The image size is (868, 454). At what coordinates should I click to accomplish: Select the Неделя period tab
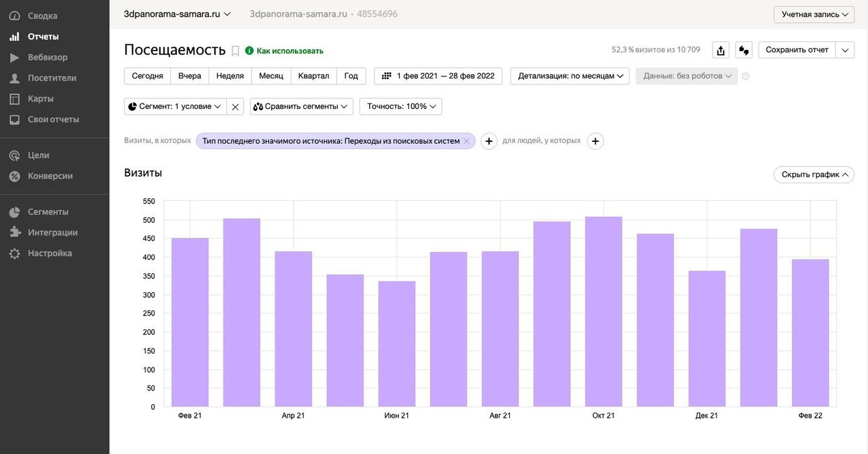coord(230,76)
